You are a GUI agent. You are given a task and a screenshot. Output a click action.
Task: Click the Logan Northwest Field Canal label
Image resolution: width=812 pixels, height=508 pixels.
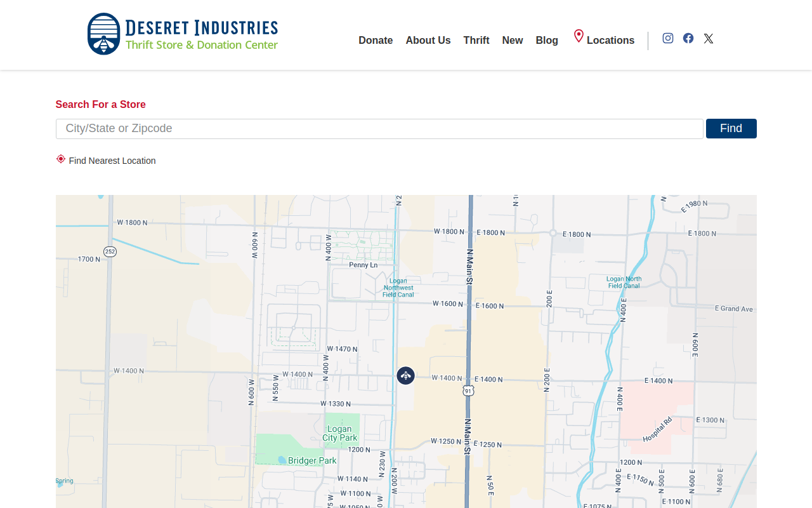pos(398,288)
